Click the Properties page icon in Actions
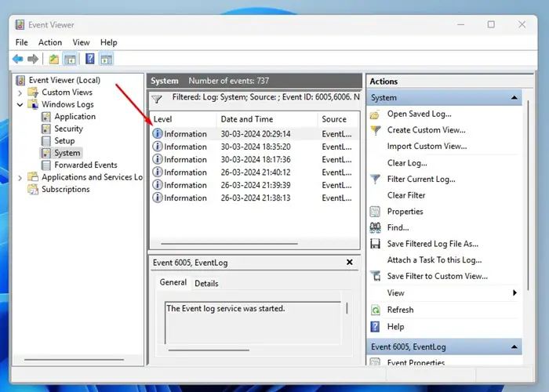Viewport: 549px width, 392px height. pos(375,212)
